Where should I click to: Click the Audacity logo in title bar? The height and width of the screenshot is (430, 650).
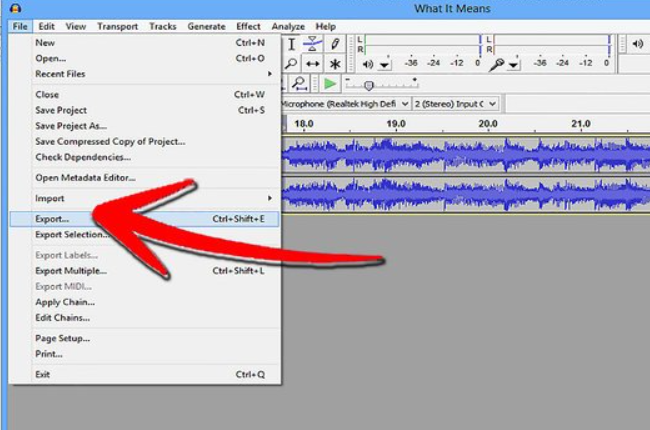[15, 9]
